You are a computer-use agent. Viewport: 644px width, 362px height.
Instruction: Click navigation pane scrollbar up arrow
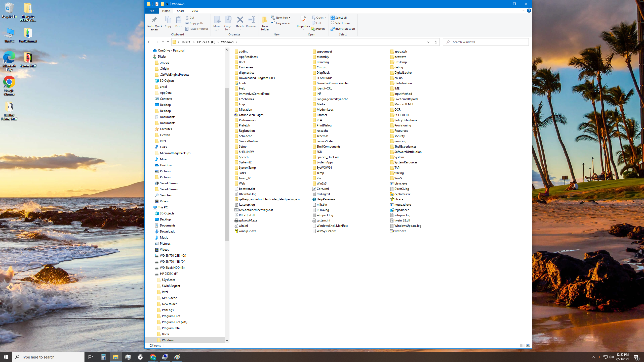[x=227, y=50]
